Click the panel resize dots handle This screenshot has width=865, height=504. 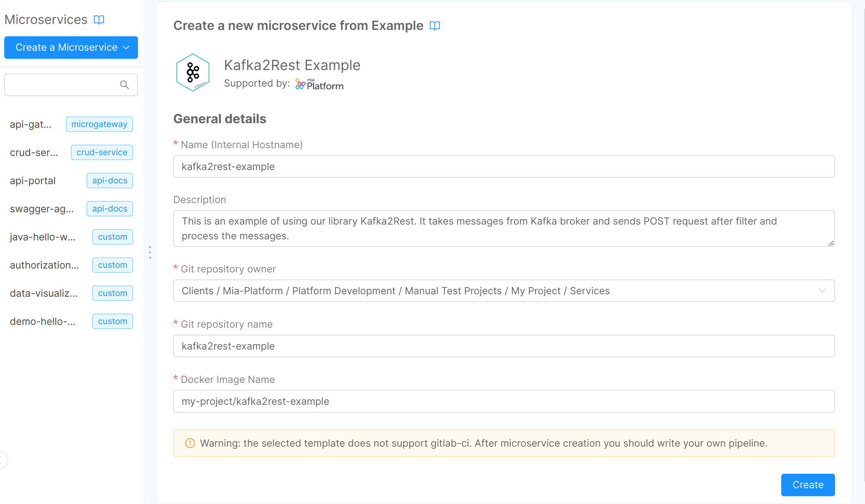coord(150,252)
